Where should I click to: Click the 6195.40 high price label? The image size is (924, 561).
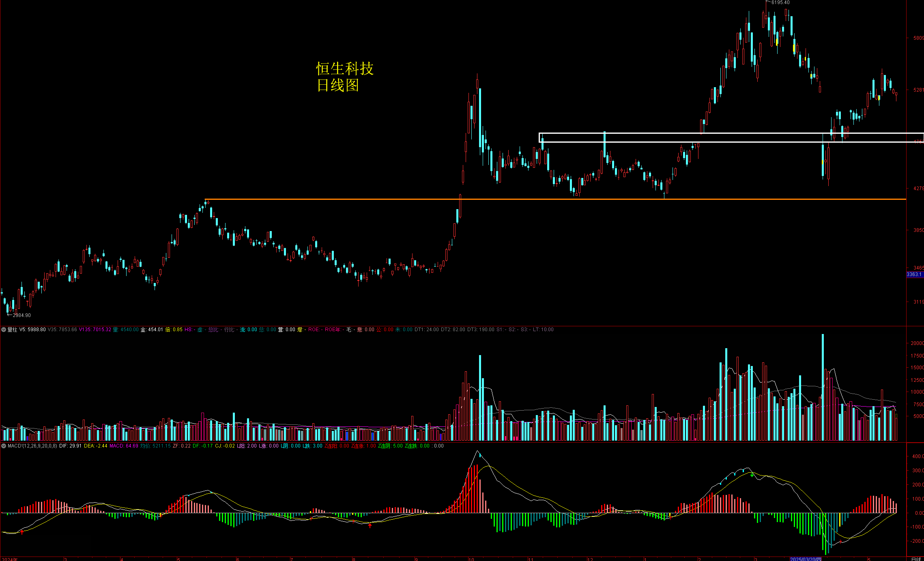pyautogui.click(x=780, y=2)
